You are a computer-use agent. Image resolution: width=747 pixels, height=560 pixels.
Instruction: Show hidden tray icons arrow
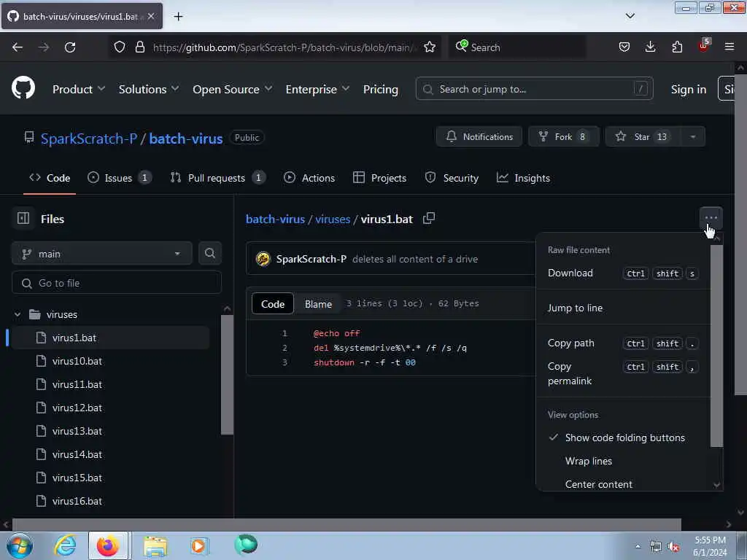tap(638, 547)
